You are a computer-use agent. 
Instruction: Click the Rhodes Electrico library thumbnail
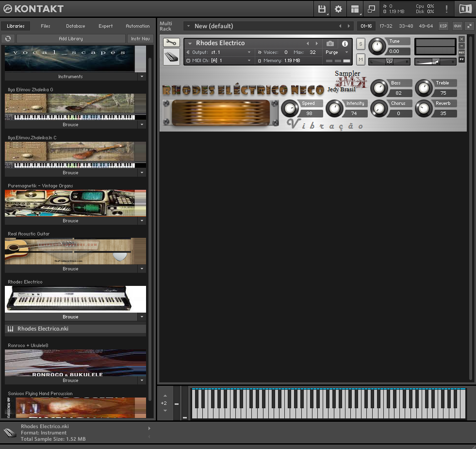(x=75, y=299)
